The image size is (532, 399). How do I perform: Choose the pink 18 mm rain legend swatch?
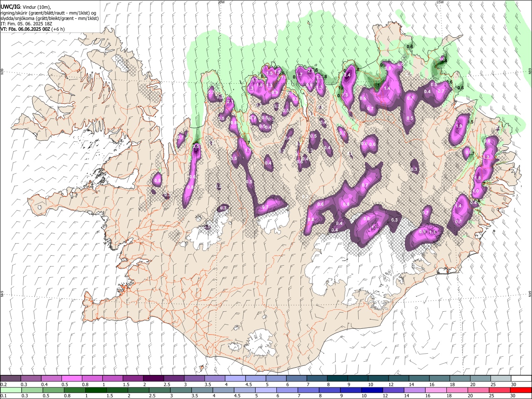tap(457, 390)
